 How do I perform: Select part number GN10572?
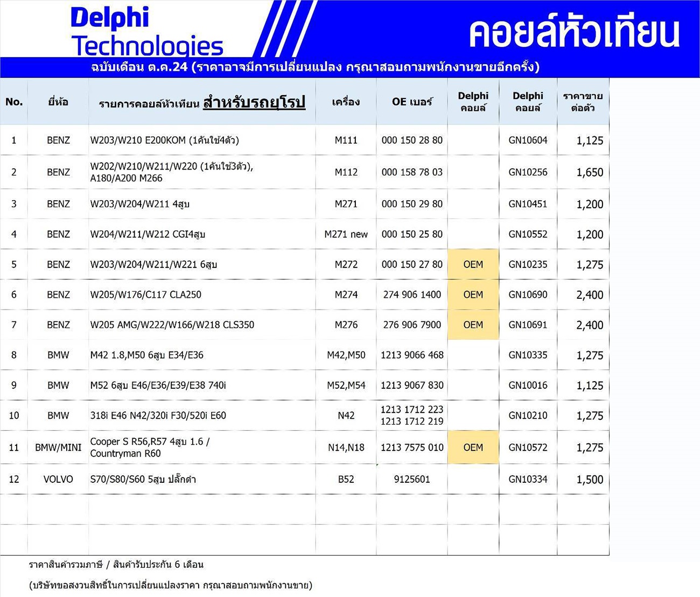[x=528, y=447]
